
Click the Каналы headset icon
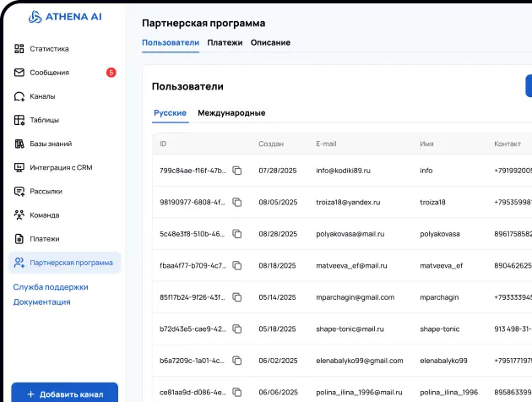point(19,96)
